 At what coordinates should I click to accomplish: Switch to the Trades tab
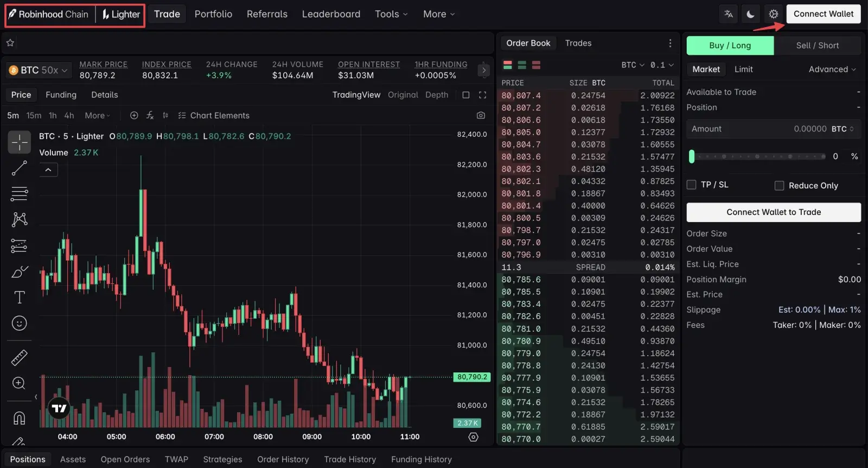click(x=578, y=43)
